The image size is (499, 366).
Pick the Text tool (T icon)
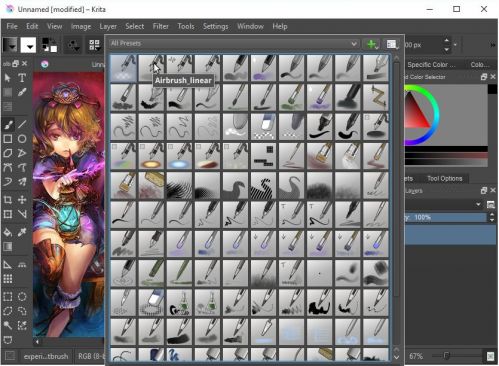pyautogui.click(x=22, y=78)
